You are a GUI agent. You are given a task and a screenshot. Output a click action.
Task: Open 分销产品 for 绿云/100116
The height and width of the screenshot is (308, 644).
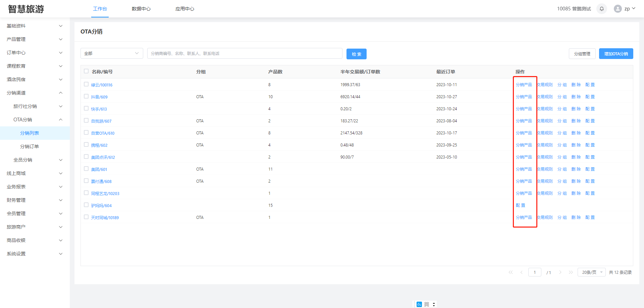pos(524,85)
